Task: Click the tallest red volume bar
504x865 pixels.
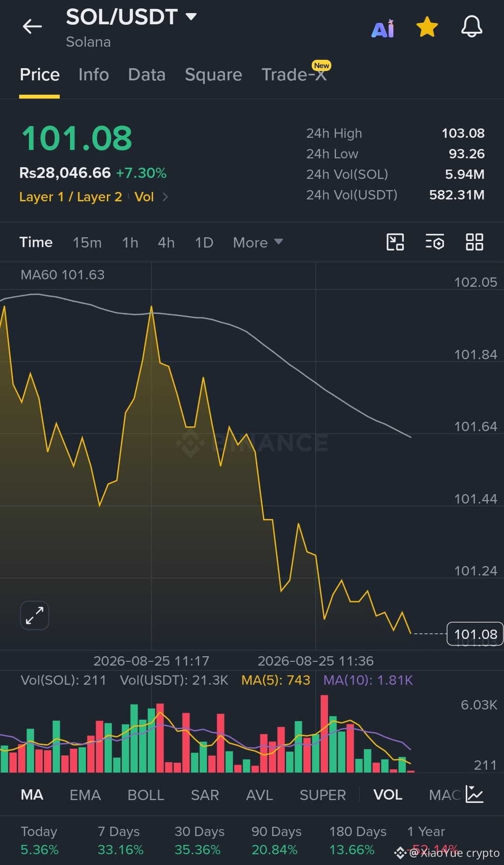Action: [324, 733]
